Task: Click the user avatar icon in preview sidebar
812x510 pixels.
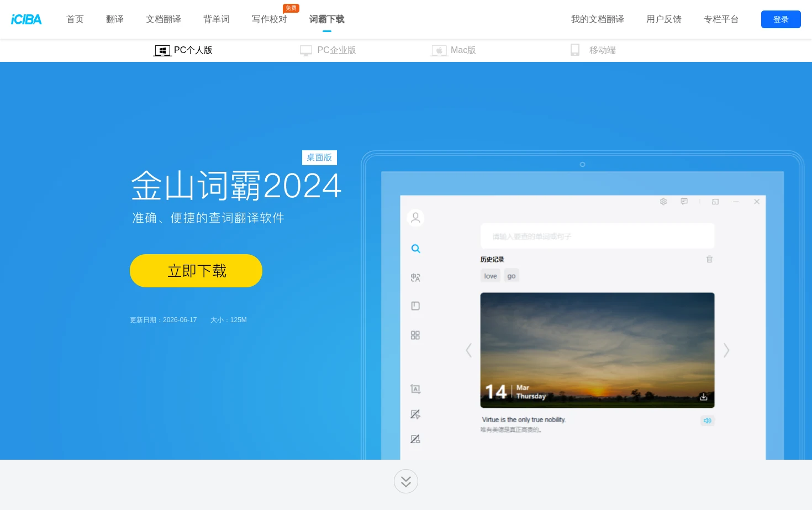Action: point(415,218)
